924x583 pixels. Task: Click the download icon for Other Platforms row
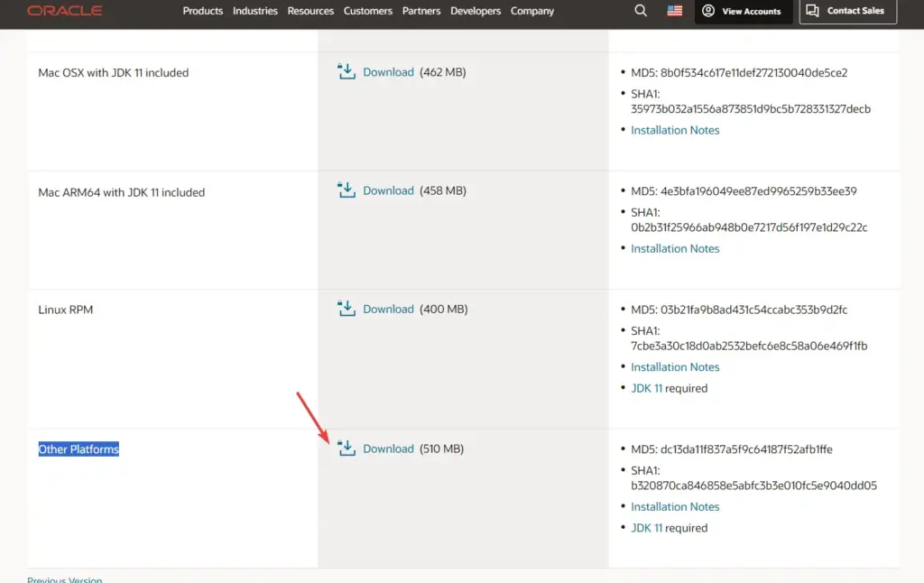tap(346, 448)
